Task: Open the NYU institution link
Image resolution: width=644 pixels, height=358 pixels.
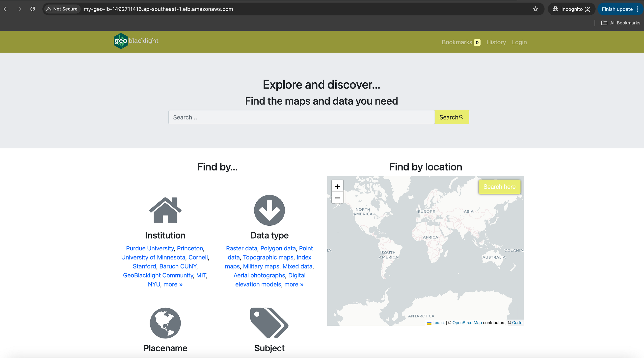Action: click(154, 284)
